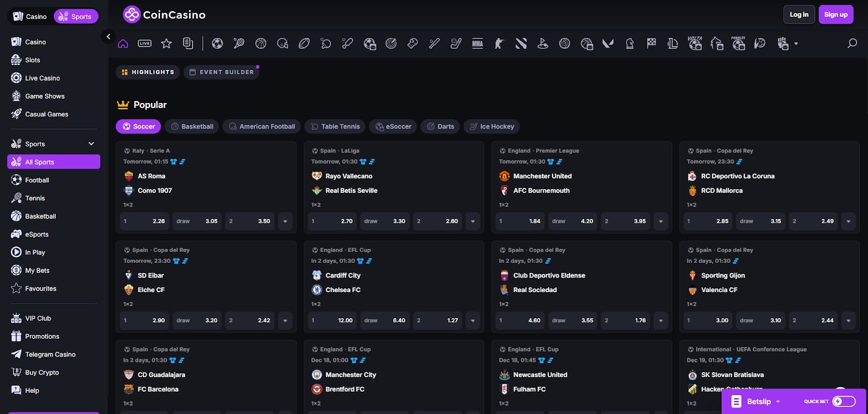Click the Log in button
The image size is (868, 414).
[x=799, y=15]
